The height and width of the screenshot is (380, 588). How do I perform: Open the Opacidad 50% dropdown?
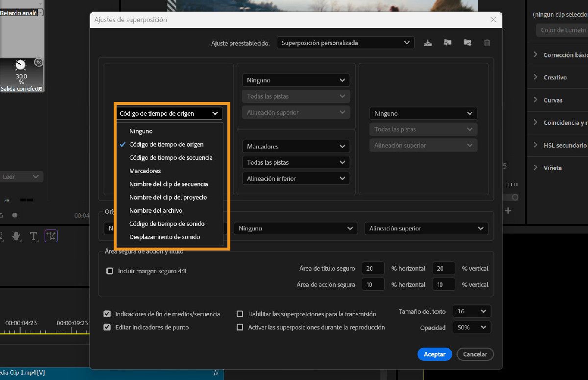pos(472,327)
